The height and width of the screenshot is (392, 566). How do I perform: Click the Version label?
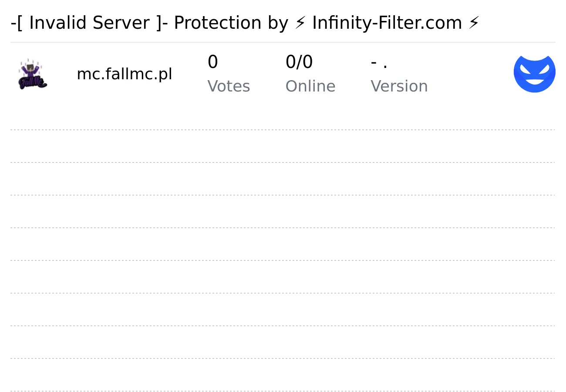pyautogui.click(x=399, y=86)
